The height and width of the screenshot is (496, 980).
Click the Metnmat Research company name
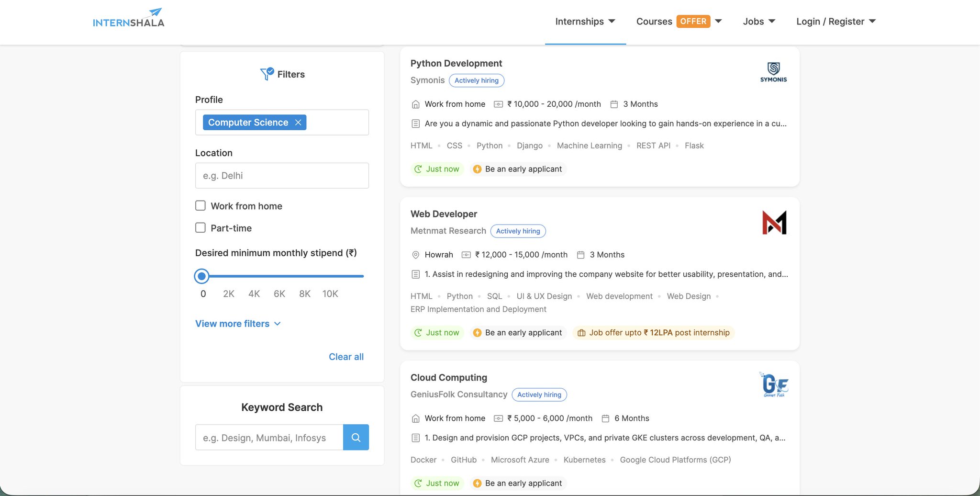point(448,231)
